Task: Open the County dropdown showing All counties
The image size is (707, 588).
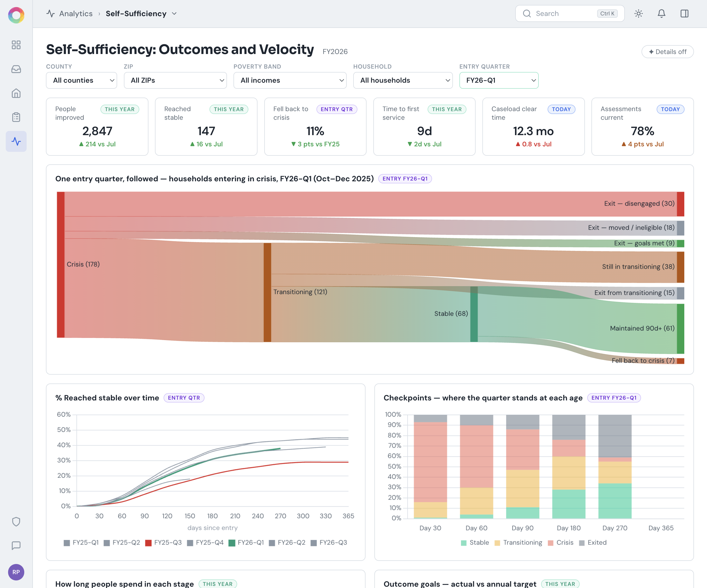Action: [x=81, y=80]
